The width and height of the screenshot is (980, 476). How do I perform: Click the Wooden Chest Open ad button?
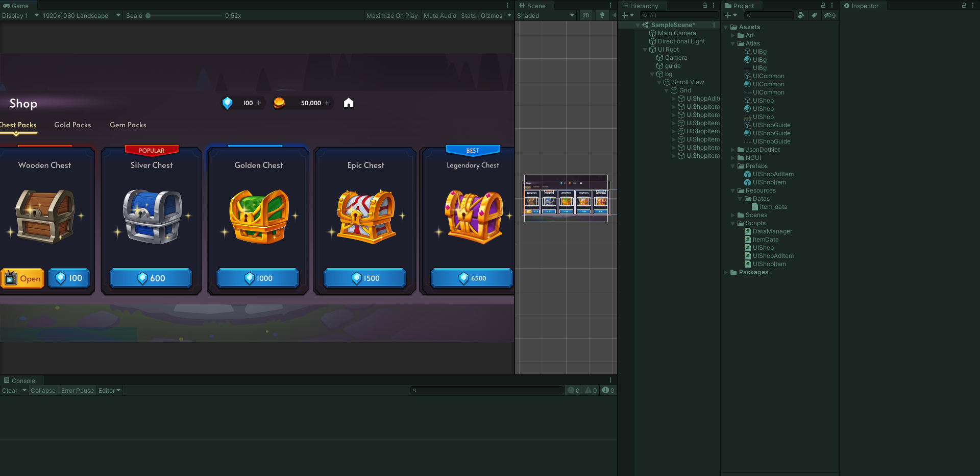click(22, 279)
